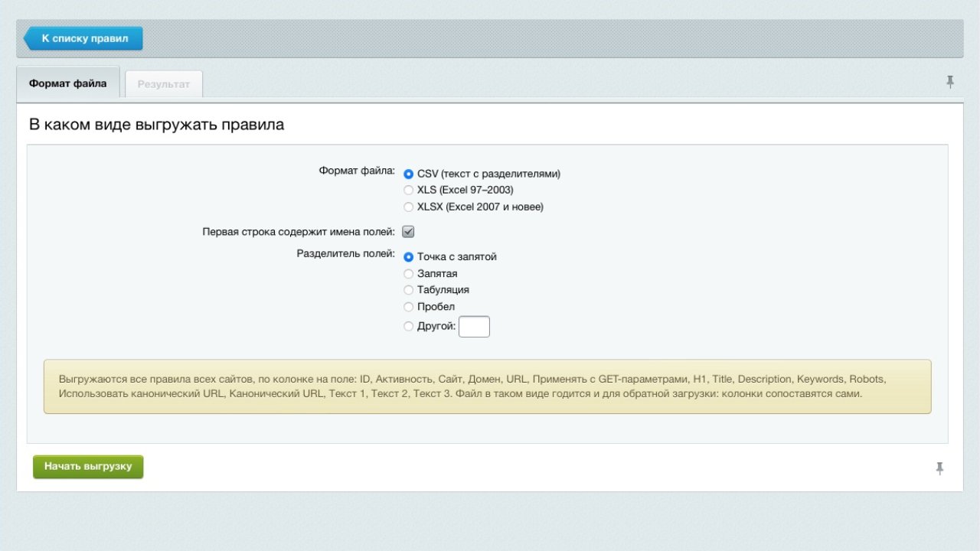Select 'Точка с запятой' delimiter
This screenshot has width=980, height=551.
408,257
